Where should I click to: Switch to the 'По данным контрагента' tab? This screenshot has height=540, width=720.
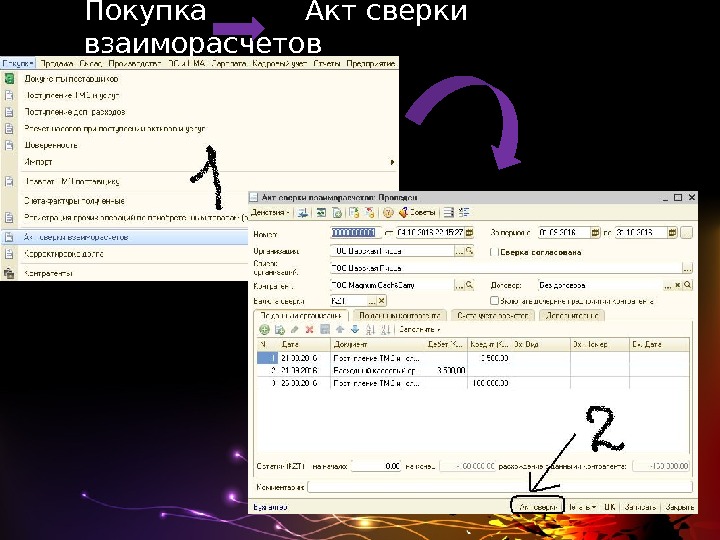coord(399,315)
